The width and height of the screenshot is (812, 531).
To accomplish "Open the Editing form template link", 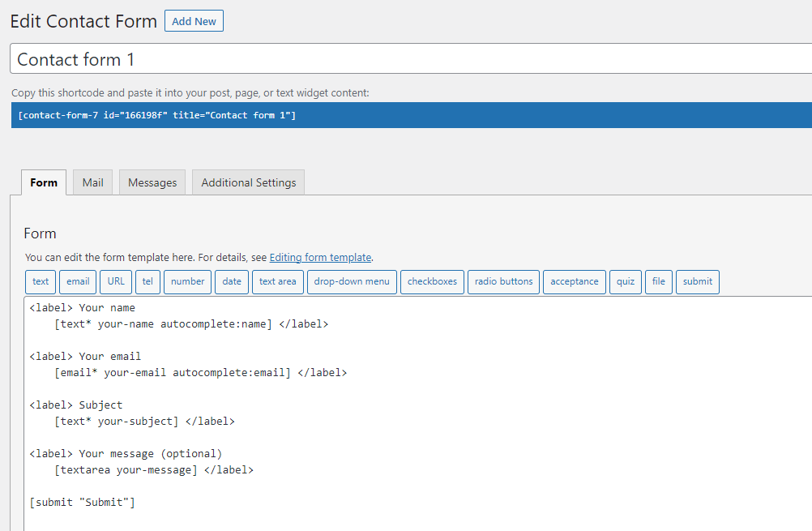I will [320, 257].
